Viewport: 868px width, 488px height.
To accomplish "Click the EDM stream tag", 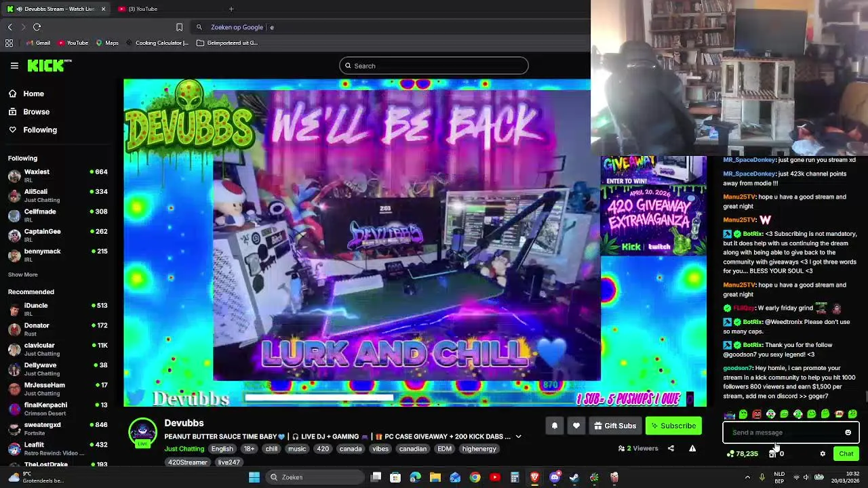I will click(x=445, y=449).
